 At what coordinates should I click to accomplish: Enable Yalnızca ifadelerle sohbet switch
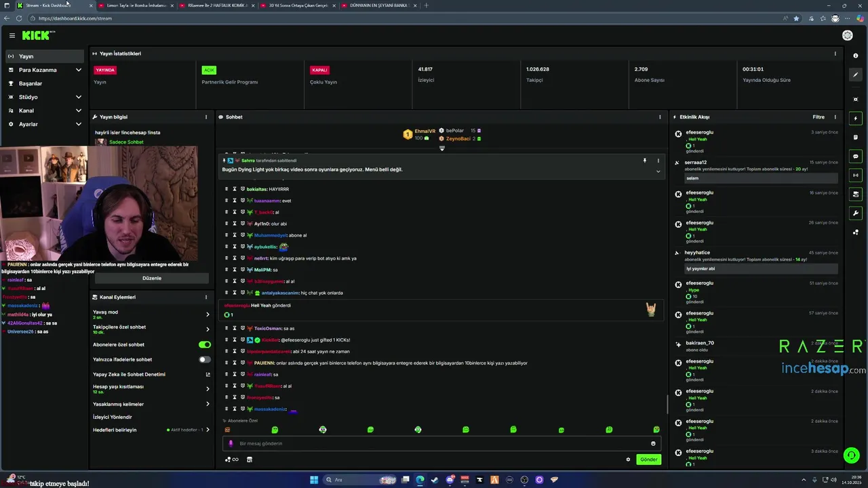[204, 359]
